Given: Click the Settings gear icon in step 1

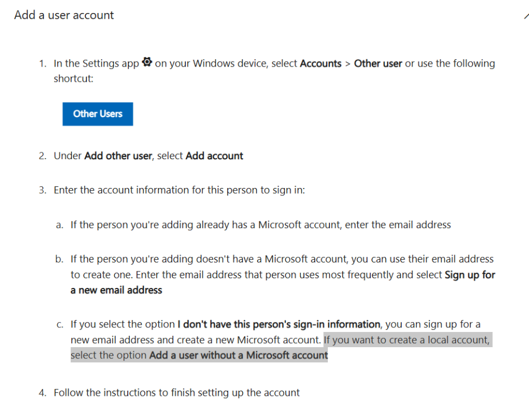Looking at the screenshot, I should tap(147, 62).
